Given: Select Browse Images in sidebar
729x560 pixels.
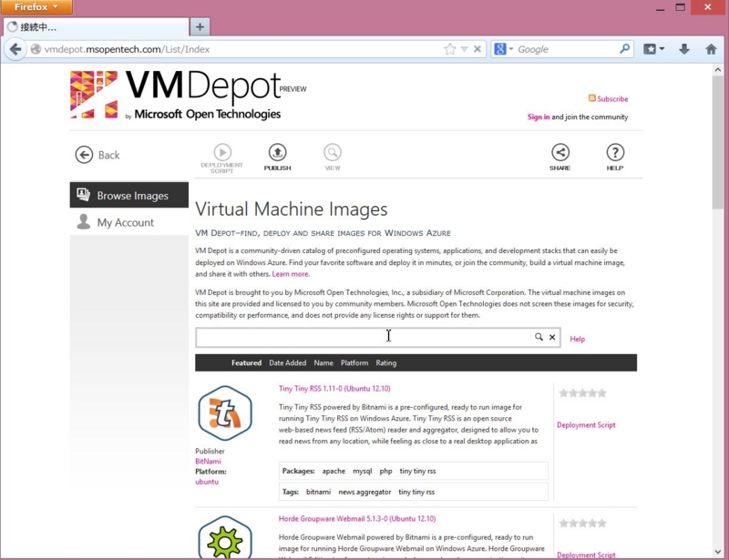Looking at the screenshot, I should (x=129, y=195).
